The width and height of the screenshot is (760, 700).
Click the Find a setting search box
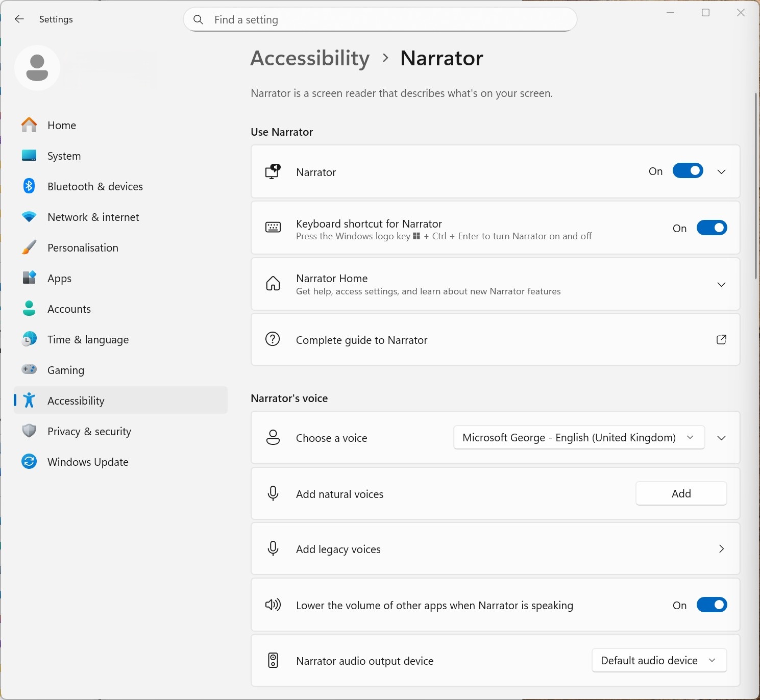pyautogui.click(x=380, y=20)
